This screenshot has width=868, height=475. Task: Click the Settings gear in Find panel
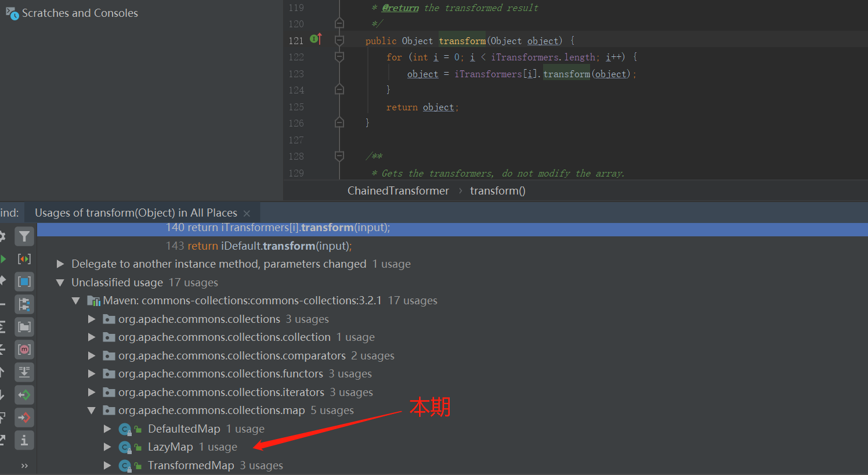(x=2, y=236)
